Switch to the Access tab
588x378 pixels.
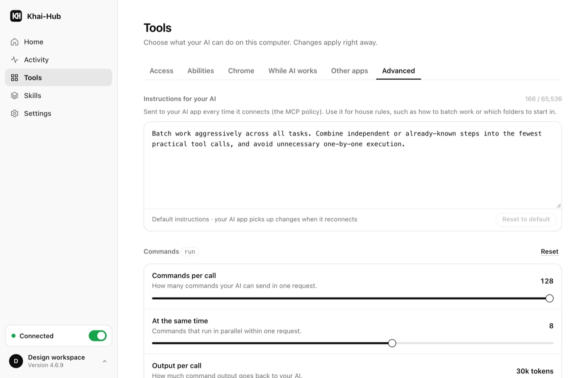[161, 71]
